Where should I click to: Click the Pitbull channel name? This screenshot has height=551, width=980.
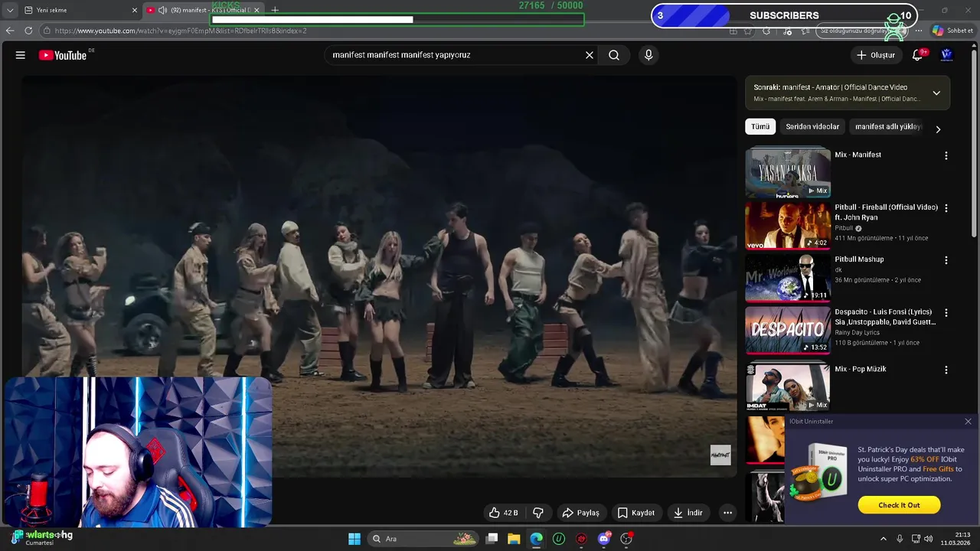tap(844, 228)
